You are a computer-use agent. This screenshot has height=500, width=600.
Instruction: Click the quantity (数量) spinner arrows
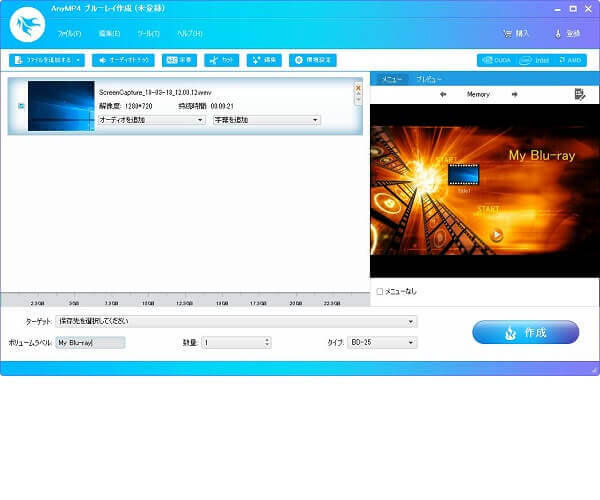[267, 342]
